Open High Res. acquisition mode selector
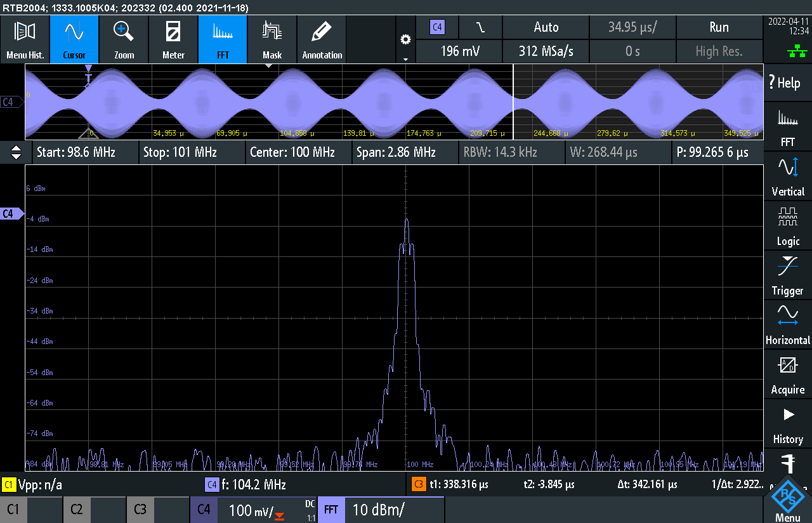 (x=719, y=51)
